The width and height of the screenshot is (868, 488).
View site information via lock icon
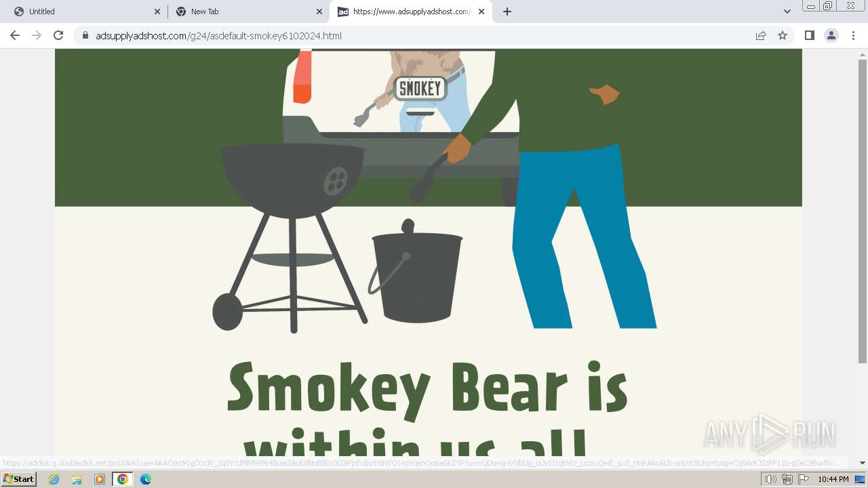[85, 35]
